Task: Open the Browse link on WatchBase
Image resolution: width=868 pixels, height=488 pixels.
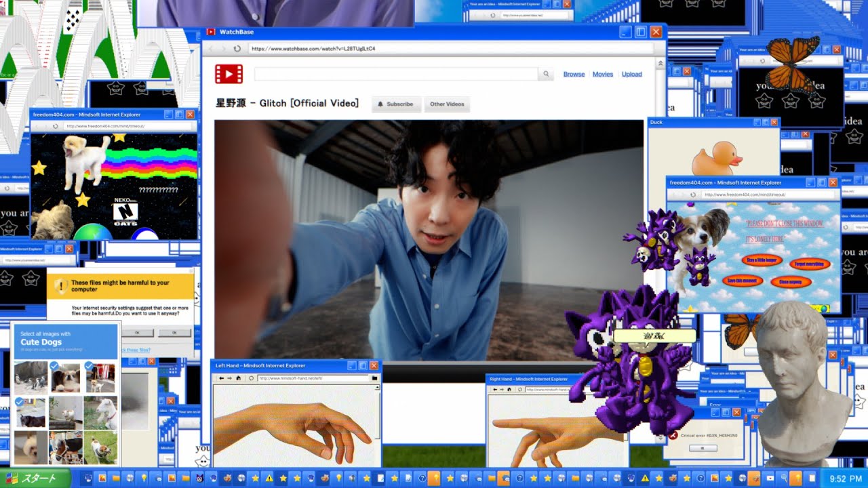Action: [x=574, y=75]
